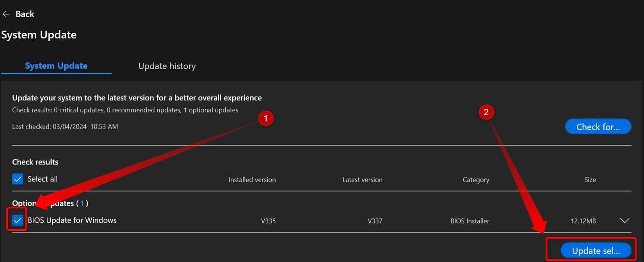Click the Latest version column header

click(362, 179)
